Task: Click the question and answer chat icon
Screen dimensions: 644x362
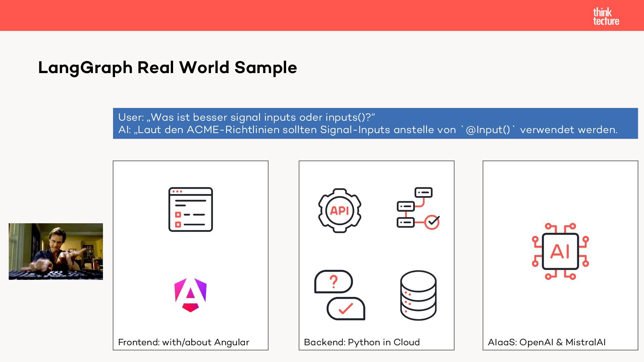Action: [339, 295]
